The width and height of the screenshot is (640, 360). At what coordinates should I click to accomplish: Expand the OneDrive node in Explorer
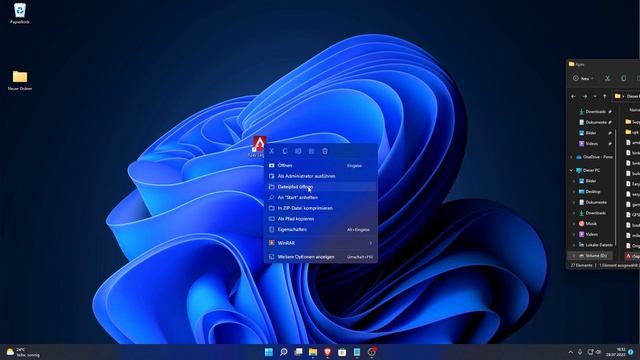click(571, 157)
